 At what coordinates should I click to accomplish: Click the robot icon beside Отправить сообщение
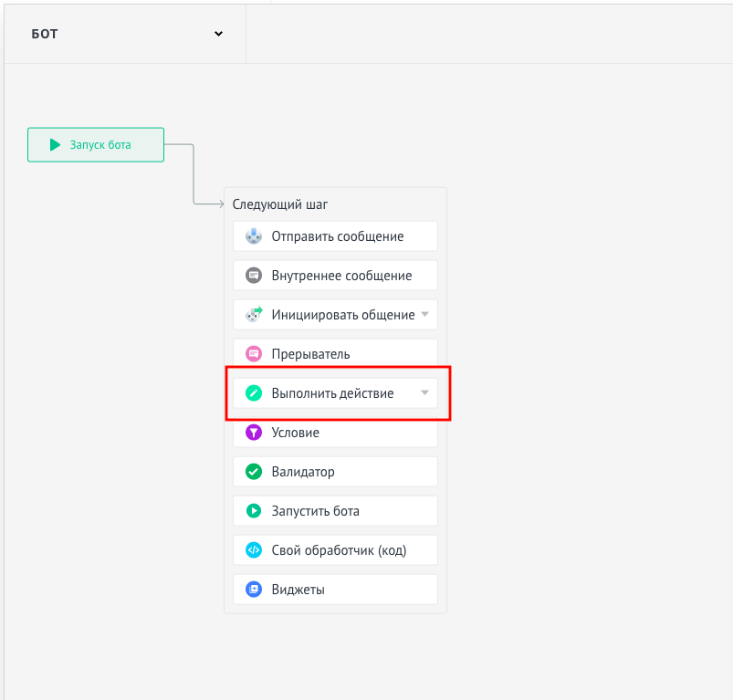[x=254, y=236]
